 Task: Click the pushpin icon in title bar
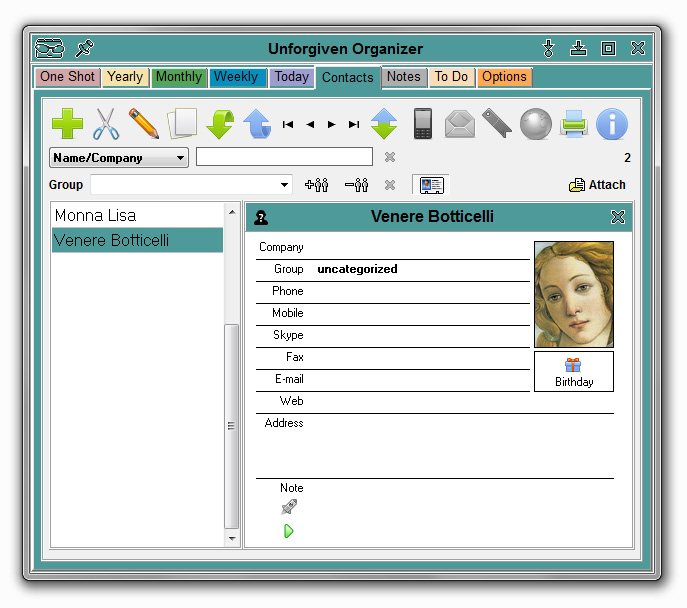(85, 48)
